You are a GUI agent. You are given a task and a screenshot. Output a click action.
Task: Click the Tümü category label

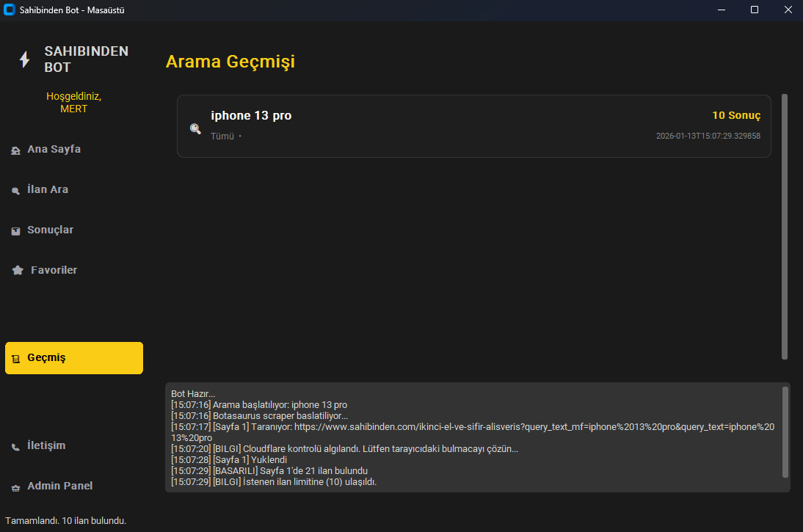point(222,136)
